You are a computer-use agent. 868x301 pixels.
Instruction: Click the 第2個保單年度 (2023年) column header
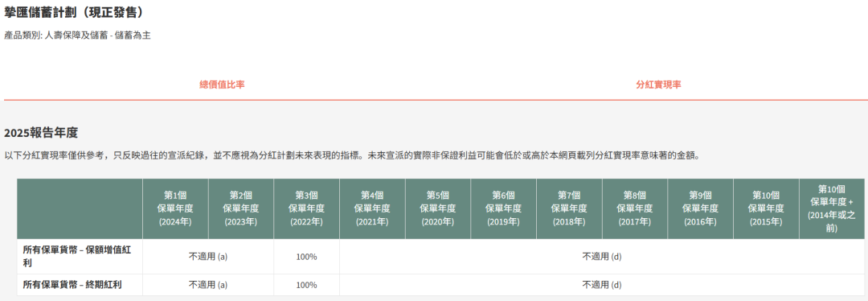[x=241, y=208]
